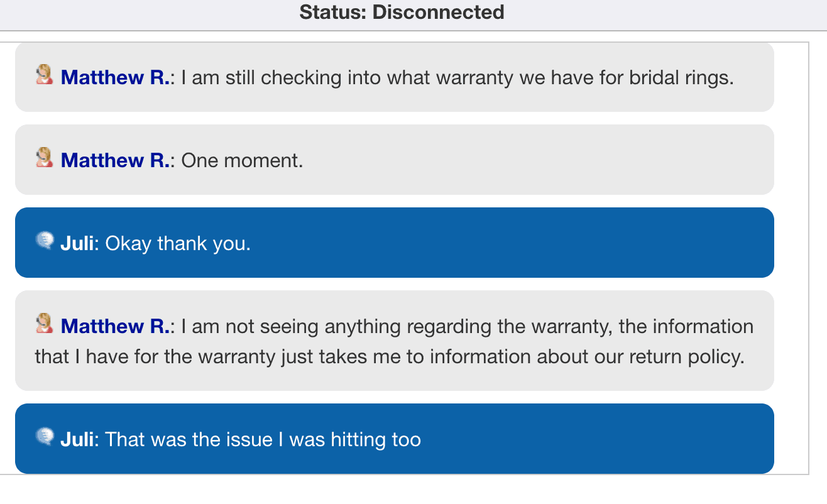Select the bridal rings warranty message bubble
The height and width of the screenshot is (504, 827).
[395, 77]
